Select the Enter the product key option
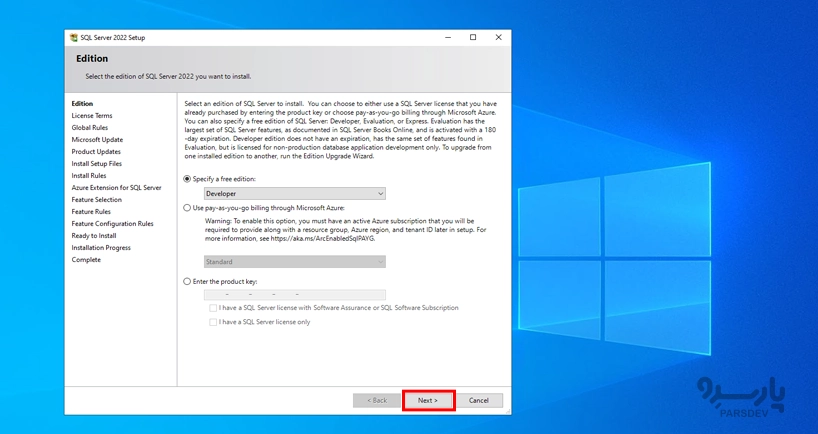The height and width of the screenshot is (434, 818). point(187,282)
